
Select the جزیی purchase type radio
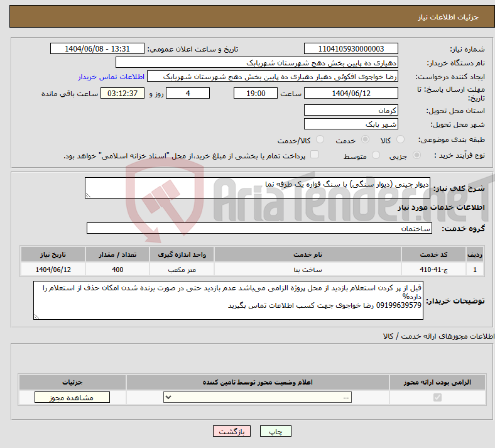tap(416, 155)
